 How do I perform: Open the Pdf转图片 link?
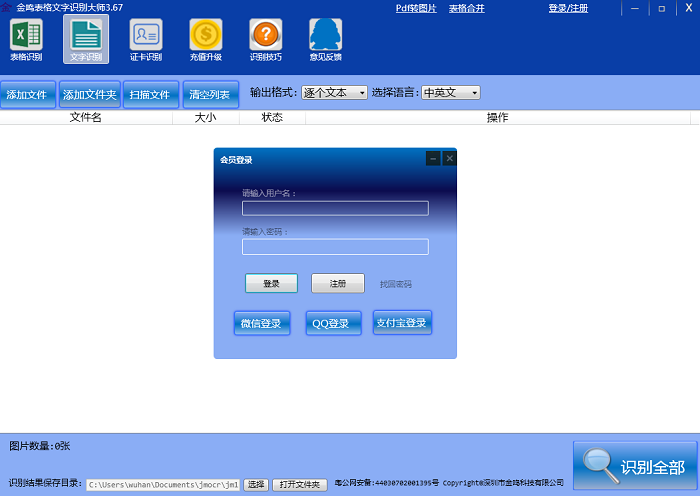(x=416, y=8)
